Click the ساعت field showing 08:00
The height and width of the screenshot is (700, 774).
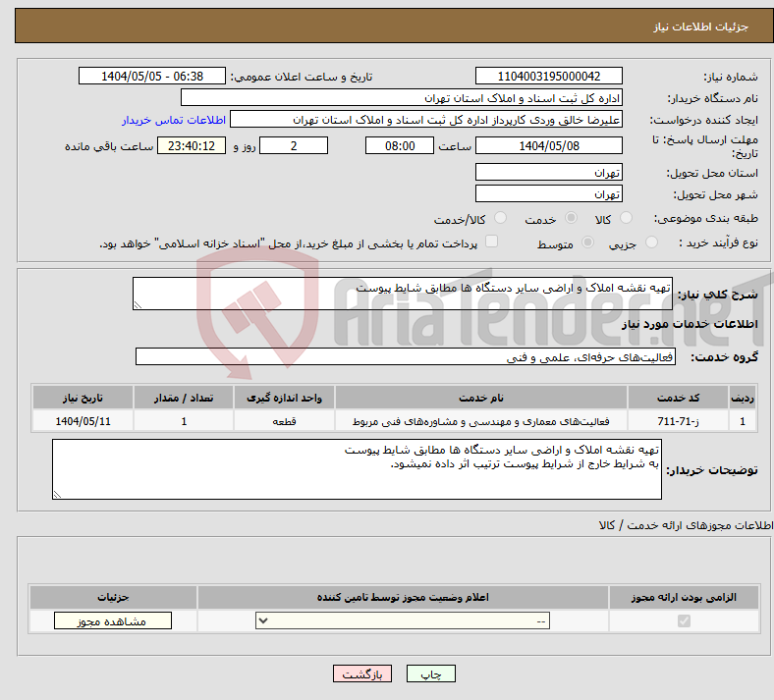tap(400, 145)
